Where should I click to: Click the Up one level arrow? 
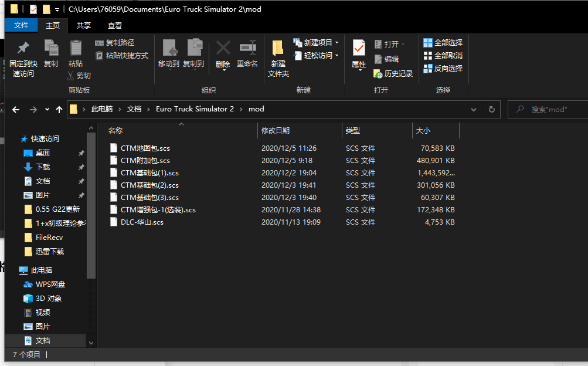59,110
